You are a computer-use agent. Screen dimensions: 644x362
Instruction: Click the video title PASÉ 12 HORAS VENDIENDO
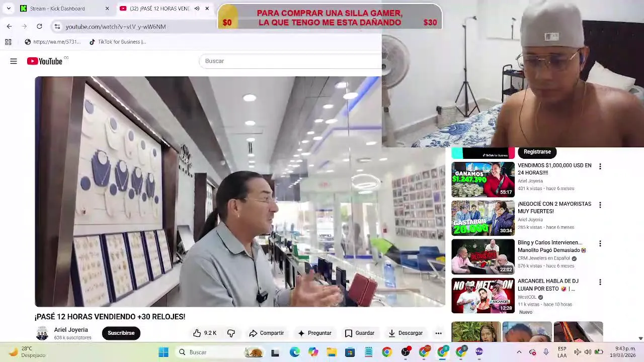[x=110, y=317]
